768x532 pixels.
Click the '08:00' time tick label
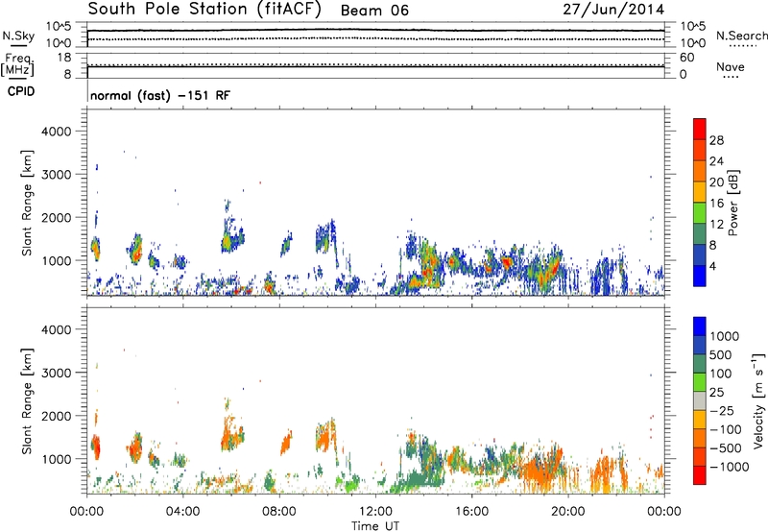click(x=278, y=512)
